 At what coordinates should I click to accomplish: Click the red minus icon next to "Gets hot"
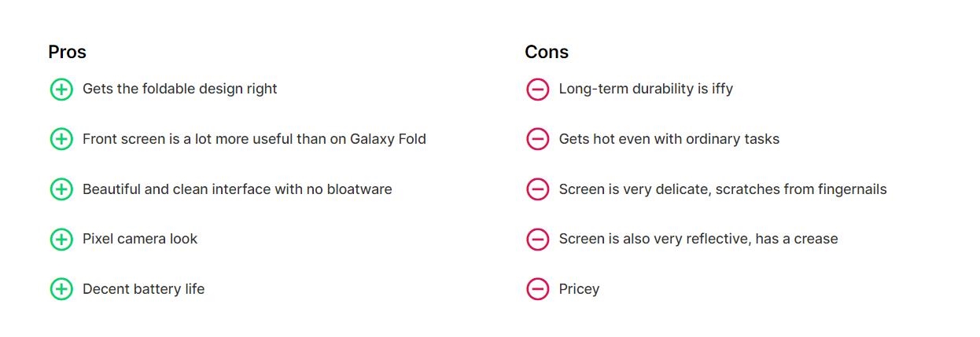[x=537, y=140]
